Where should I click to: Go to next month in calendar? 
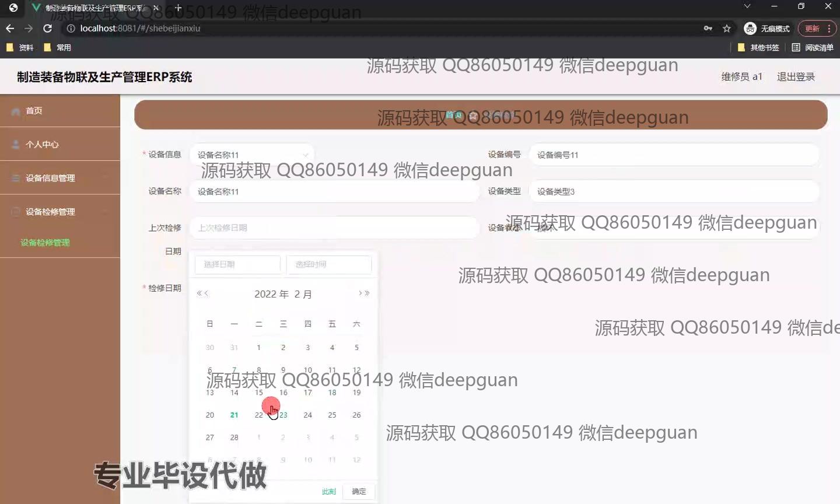(360, 293)
